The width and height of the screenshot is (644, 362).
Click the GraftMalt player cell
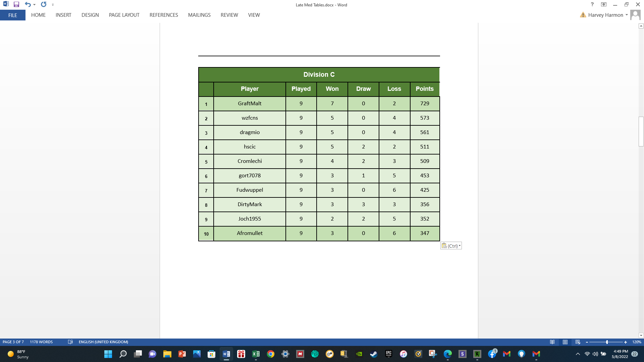tap(250, 104)
